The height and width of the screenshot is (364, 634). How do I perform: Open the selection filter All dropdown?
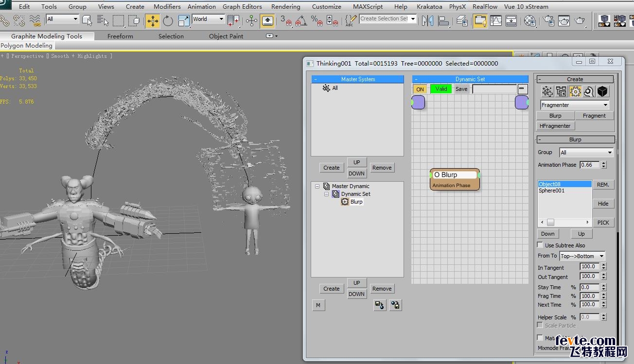coord(62,19)
